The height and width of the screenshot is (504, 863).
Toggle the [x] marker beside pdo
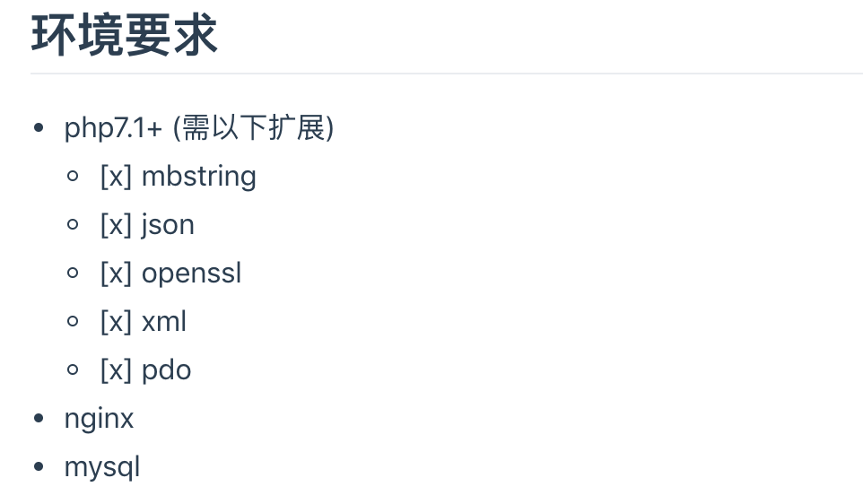pyautogui.click(x=116, y=370)
